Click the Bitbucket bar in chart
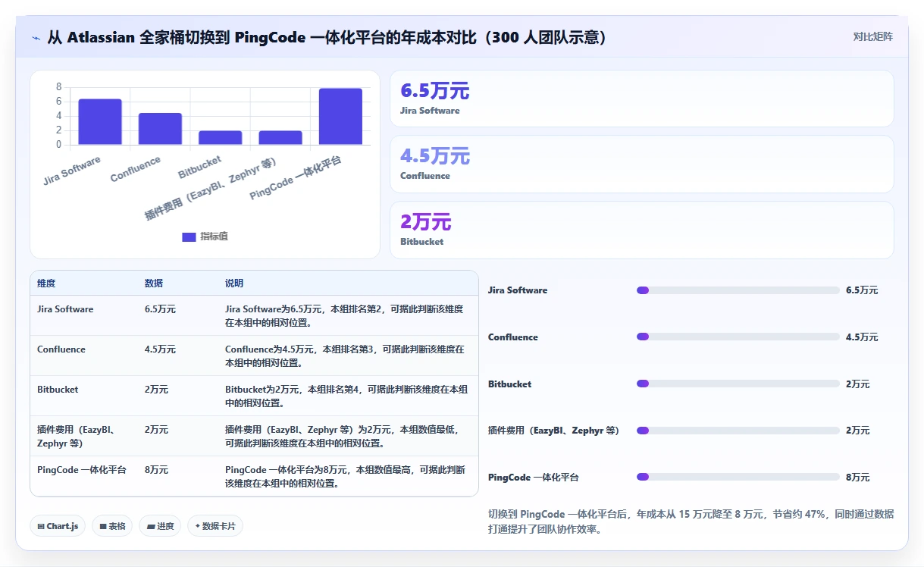Image resolution: width=924 pixels, height=567 pixels. pyautogui.click(x=221, y=138)
